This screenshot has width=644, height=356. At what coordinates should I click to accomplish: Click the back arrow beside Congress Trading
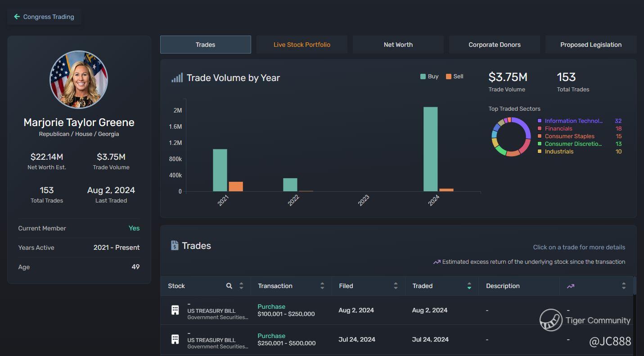click(x=17, y=17)
